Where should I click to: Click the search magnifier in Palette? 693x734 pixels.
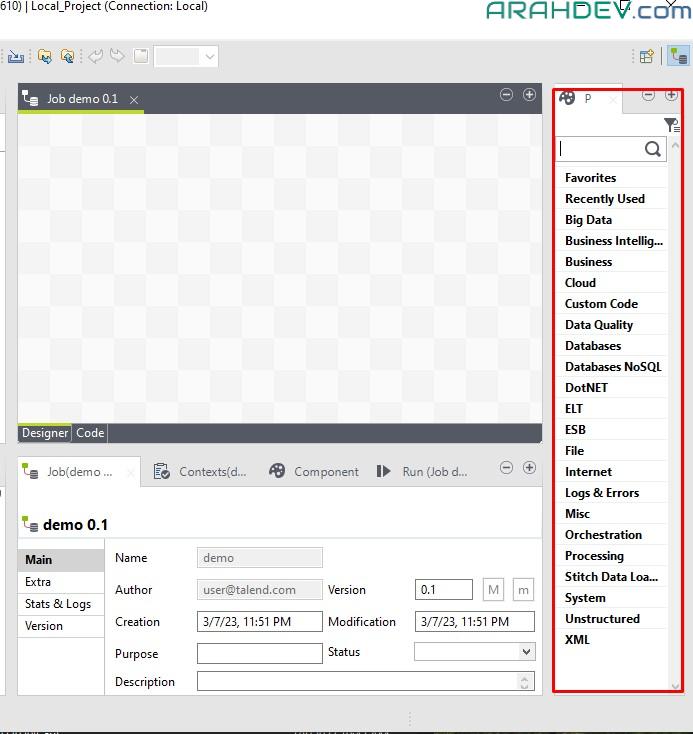653,149
